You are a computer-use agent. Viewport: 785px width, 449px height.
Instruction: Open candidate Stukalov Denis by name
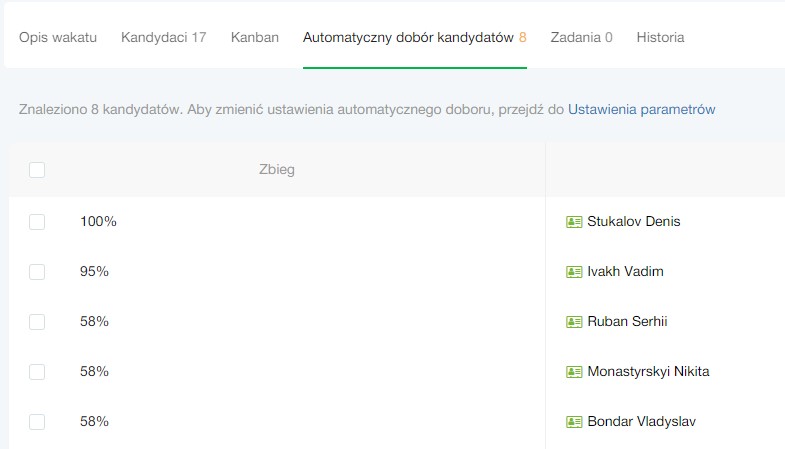[633, 222]
